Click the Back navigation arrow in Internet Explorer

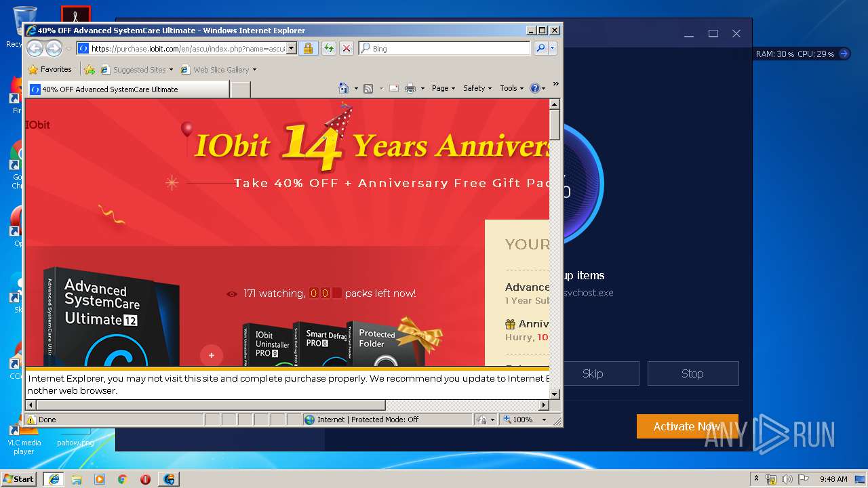click(x=35, y=48)
